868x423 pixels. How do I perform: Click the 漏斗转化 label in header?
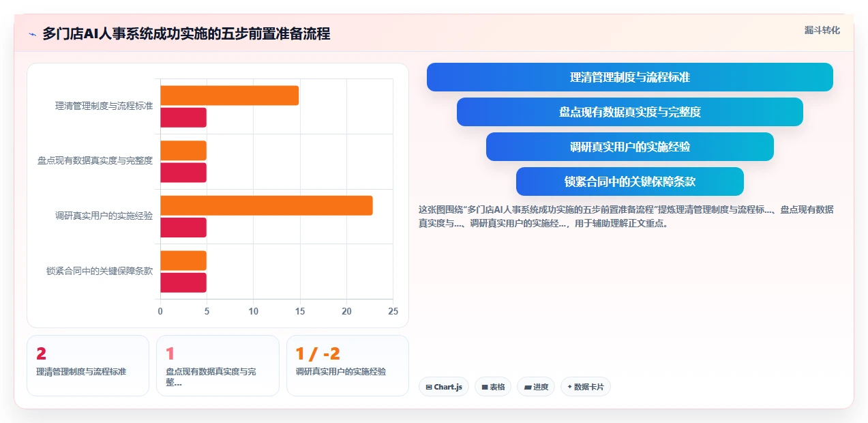click(x=822, y=30)
